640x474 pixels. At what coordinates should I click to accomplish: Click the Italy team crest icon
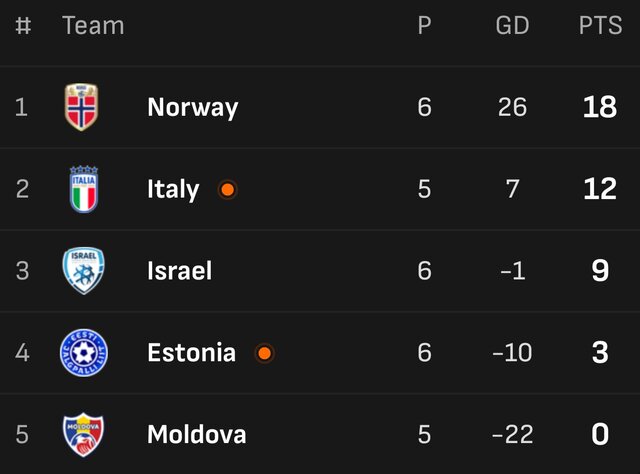point(83,189)
